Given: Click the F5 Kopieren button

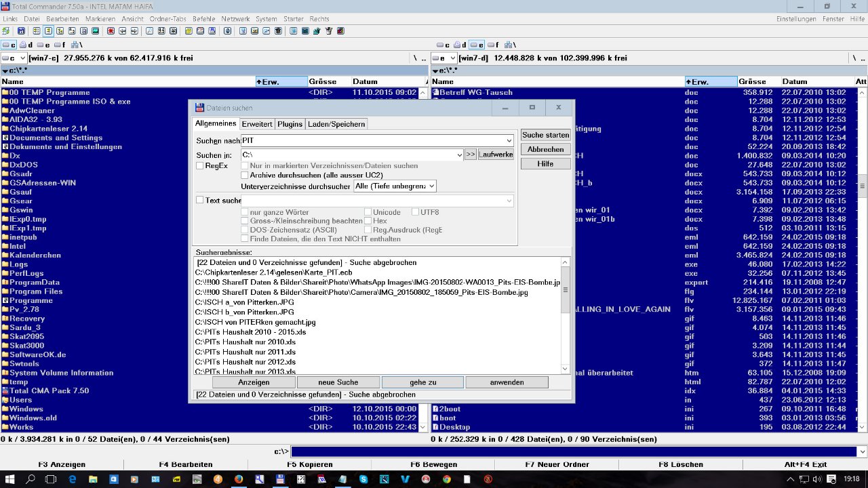Looking at the screenshot, I should pos(309,464).
